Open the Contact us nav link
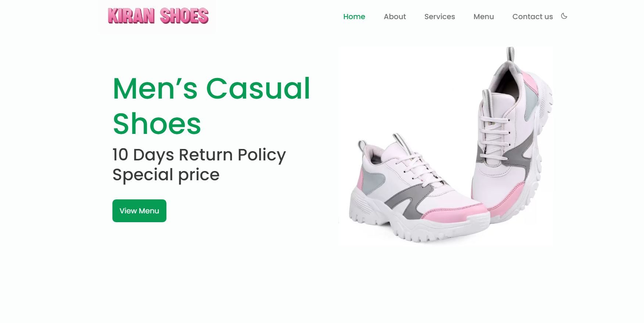This screenshot has width=644, height=323. (532, 17)
